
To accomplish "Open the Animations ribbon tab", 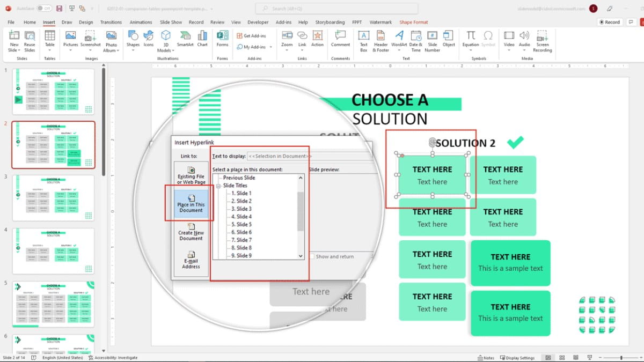I will pyautogui.click(x=141, y=22).
